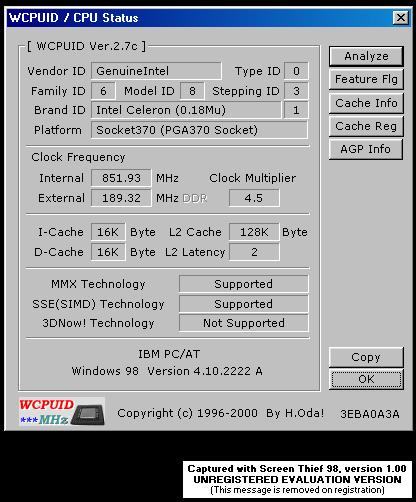
Task: Click the internal clock 851.93 value
Action: click(x=121, y=178)
